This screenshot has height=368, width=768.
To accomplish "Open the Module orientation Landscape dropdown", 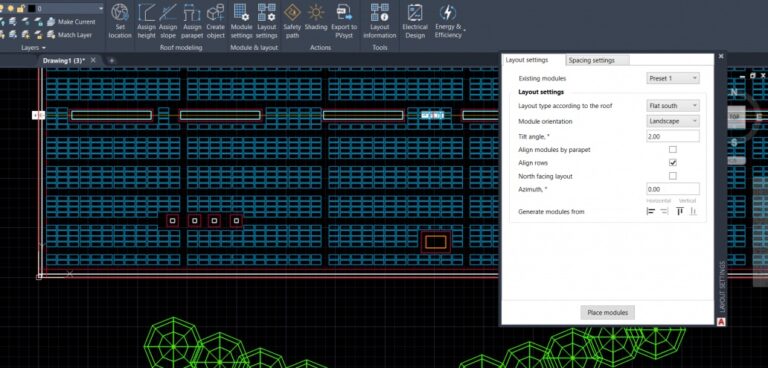I will (672, 121).
